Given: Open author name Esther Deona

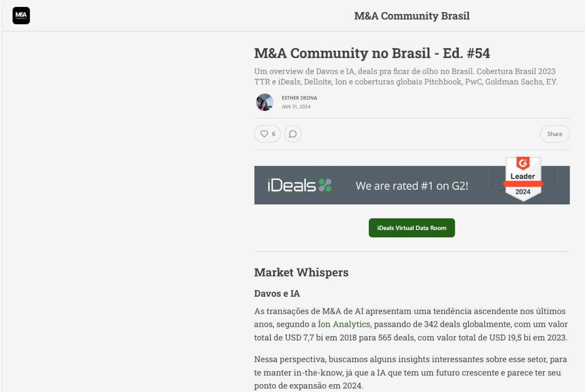Looking at the screenshot, I should [299, 98].
